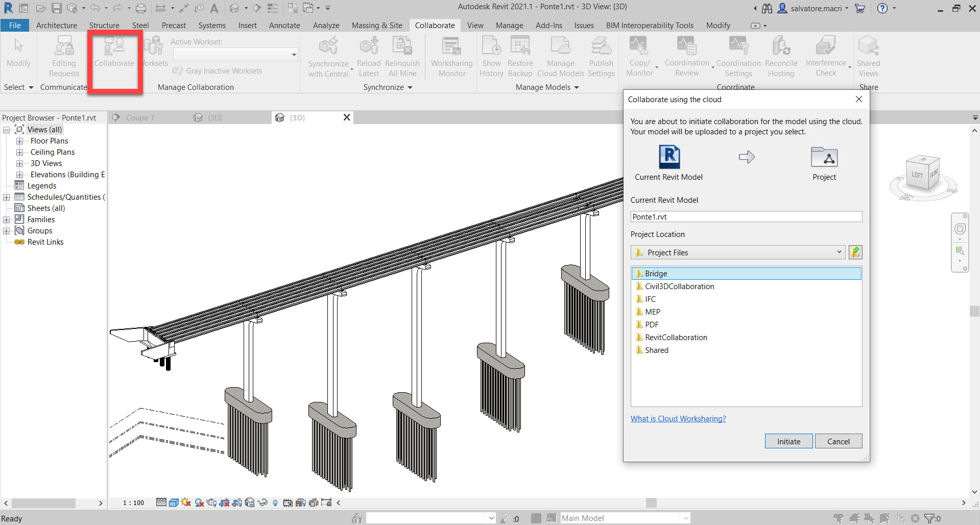Click the ViewCube LEFT face
This screenshot has width=980, height=525.
point(917,175)
